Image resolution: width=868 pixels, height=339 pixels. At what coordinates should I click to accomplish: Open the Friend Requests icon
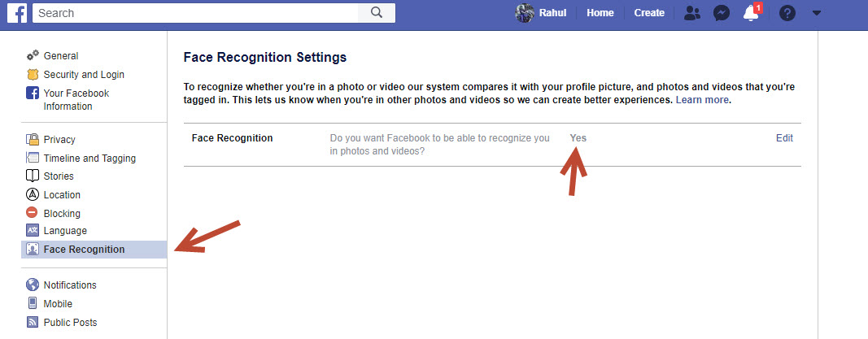692,13
